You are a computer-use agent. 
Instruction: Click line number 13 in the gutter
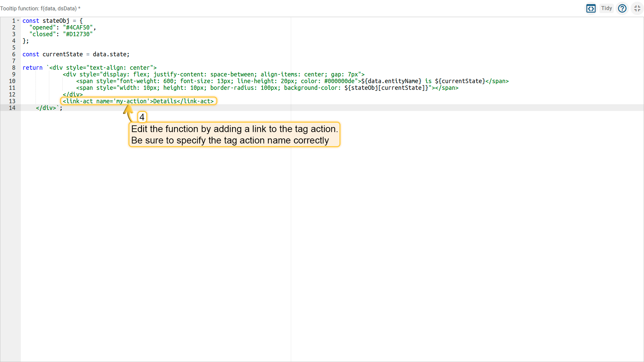pos(12,101)
